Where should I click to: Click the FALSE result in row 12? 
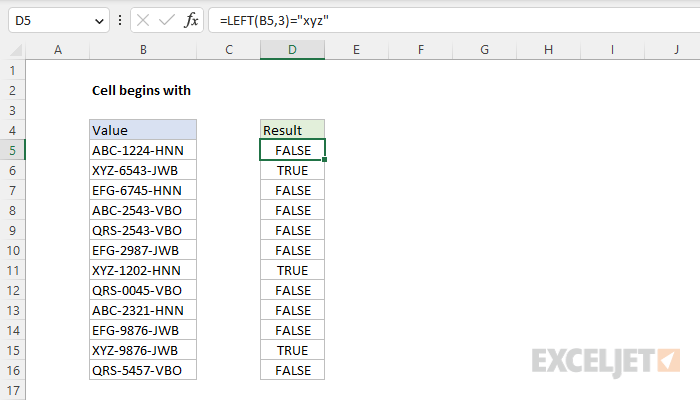point(292,290)
